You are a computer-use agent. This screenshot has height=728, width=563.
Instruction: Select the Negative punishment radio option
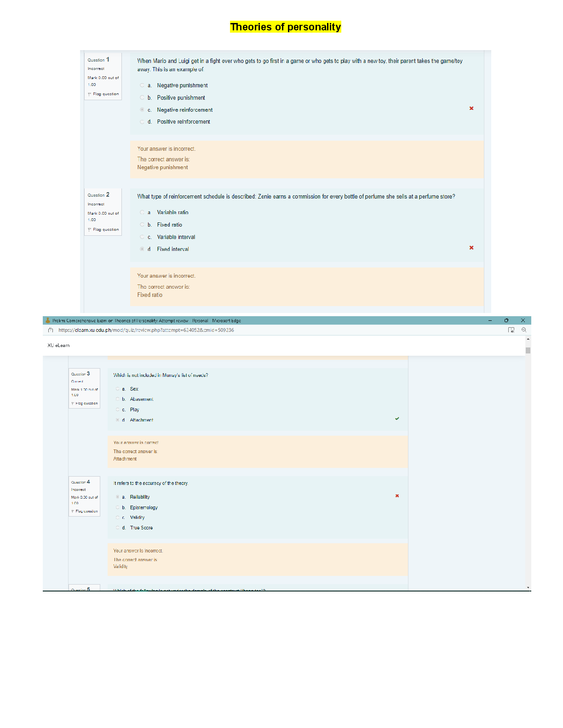point(142,85)
